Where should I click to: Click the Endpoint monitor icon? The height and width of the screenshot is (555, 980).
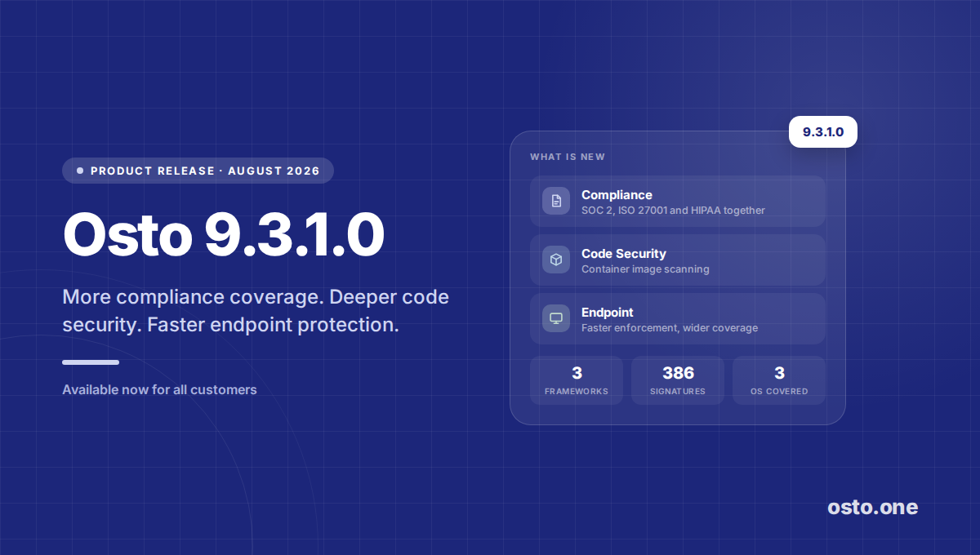coord(556,318)
